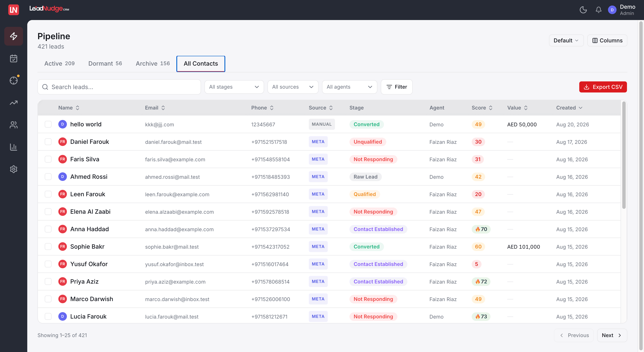Open the Sophie Bakr lead name
This screenshot has height=352, width=644.
(87, 247)
